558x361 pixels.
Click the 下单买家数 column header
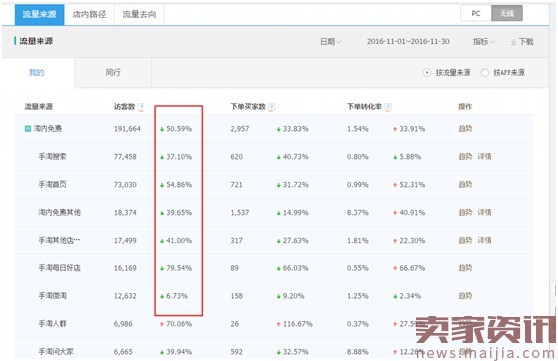point(248,107)
